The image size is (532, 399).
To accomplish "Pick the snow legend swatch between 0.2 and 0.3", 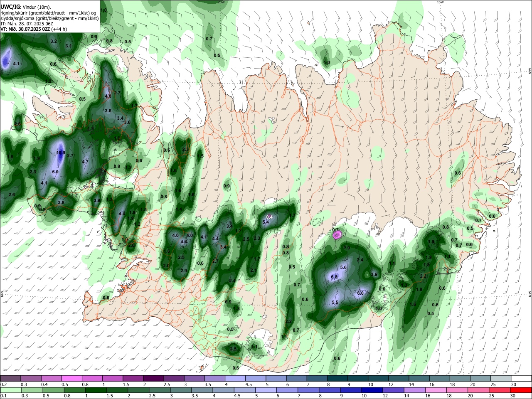I will pyautogui.click(x=10, y=379).
